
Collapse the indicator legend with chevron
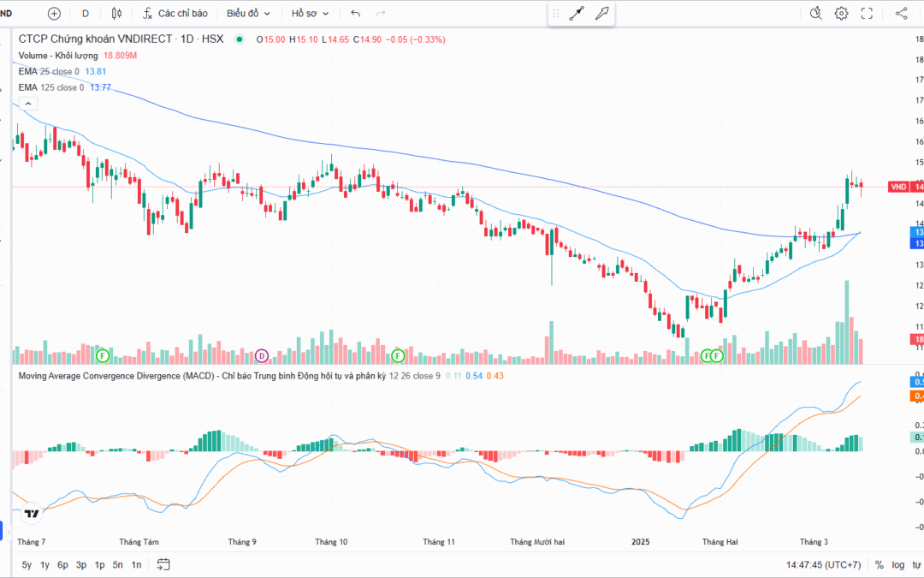coord(27,104)
